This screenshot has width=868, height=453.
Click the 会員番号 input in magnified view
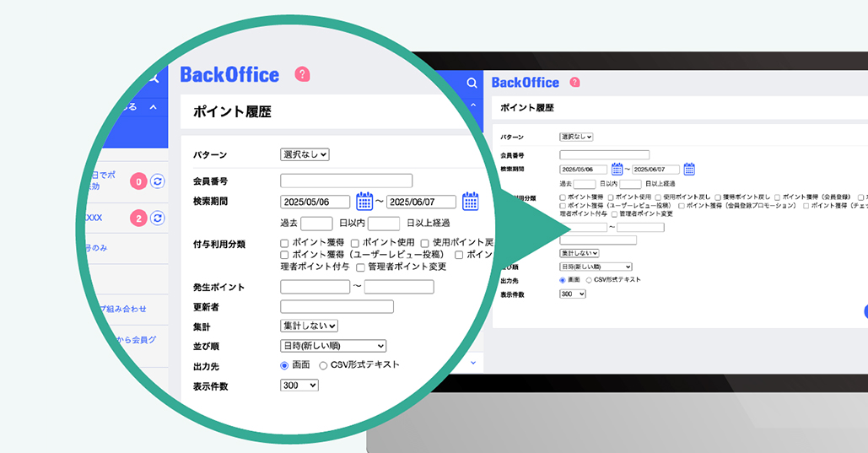click(x=346, y=181)
